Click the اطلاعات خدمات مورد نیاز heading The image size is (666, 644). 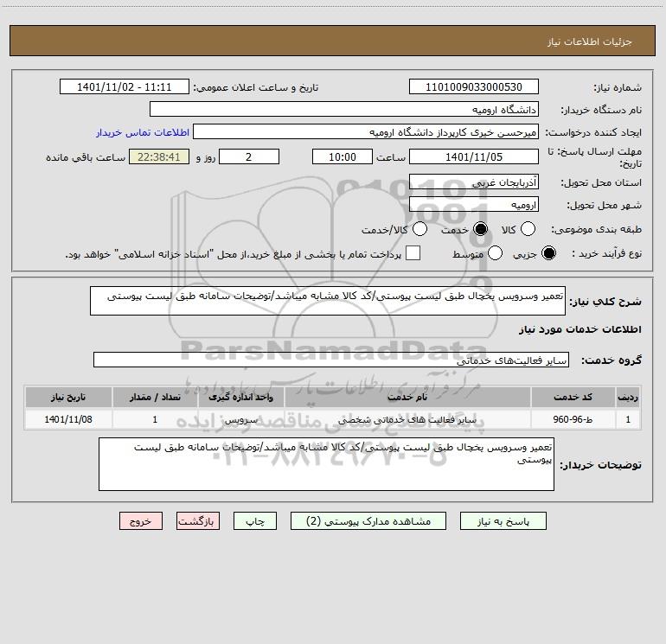(580, 329)
